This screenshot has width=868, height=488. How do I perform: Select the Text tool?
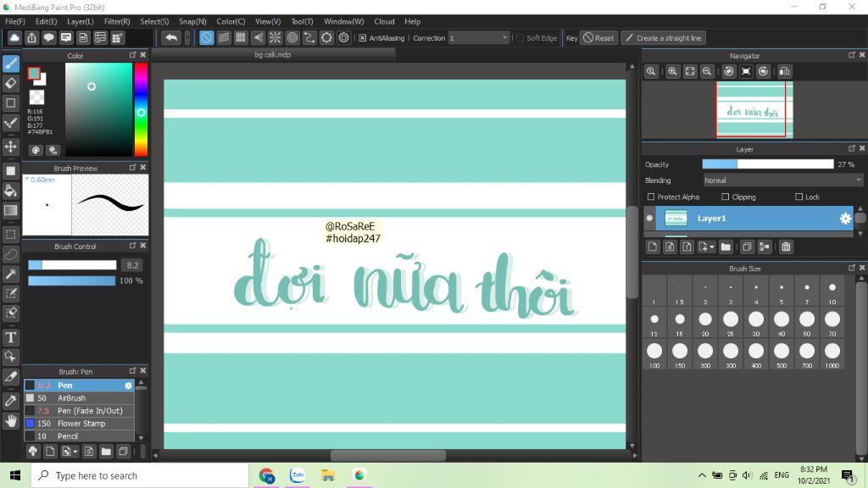11,337
